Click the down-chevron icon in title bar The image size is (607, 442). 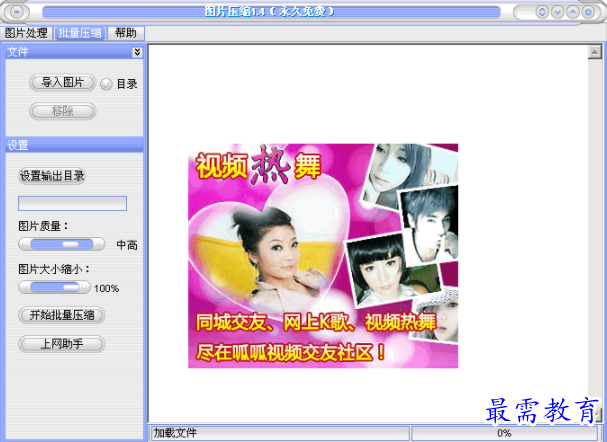557,12
